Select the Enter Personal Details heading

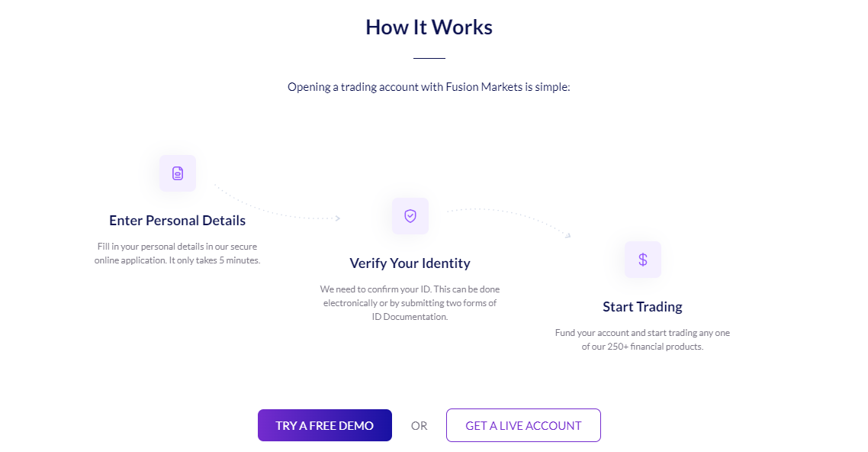pos(177,221)
